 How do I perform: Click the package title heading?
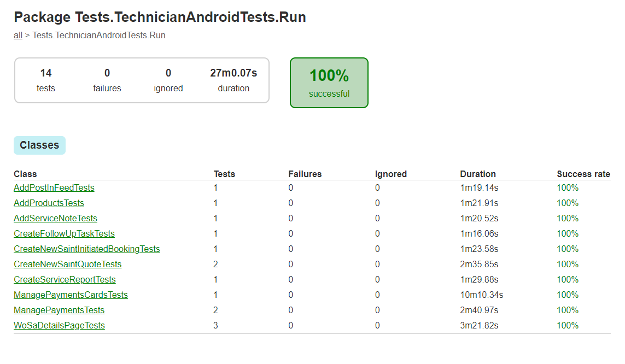pos(160,17)
